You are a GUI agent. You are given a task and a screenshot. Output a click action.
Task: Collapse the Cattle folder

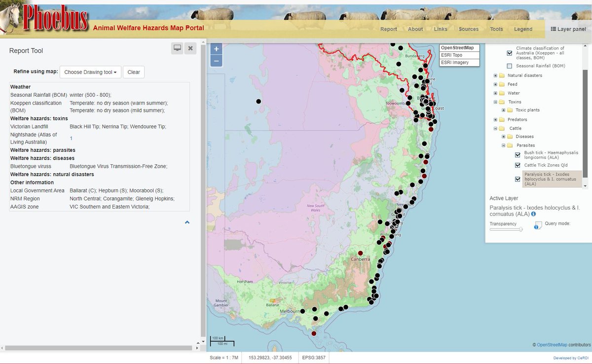pos(495,128)
